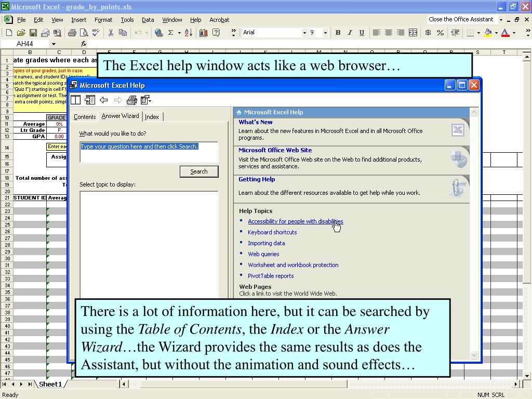Click the Help window Auto Tile icon
The height and width of the screenshot is (399, 532).
tap(90, 100)
